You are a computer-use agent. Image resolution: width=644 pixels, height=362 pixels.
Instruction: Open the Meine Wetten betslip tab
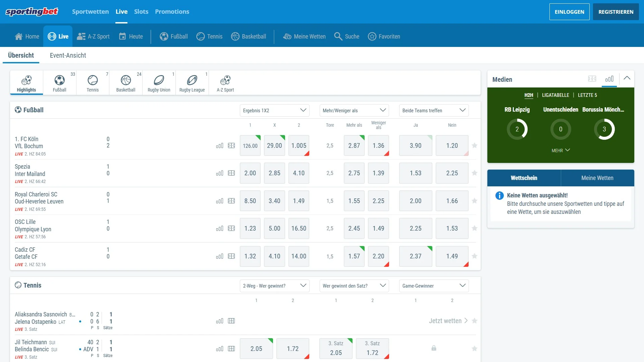[x=597, y=178]
